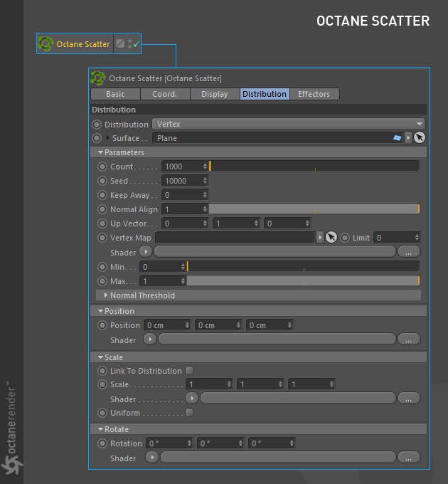Toggle the keyframe circle next to Seed
Screen dimensions: 448x484
click(x=102, y=181)
